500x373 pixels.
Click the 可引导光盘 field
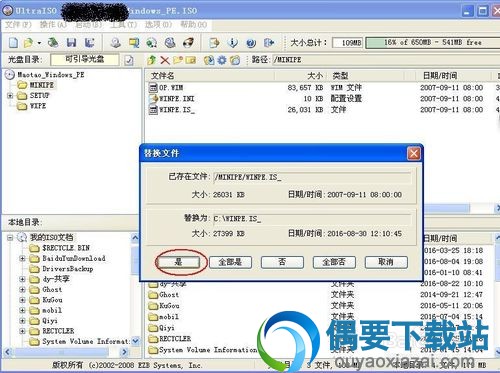[x=84, y=60]
